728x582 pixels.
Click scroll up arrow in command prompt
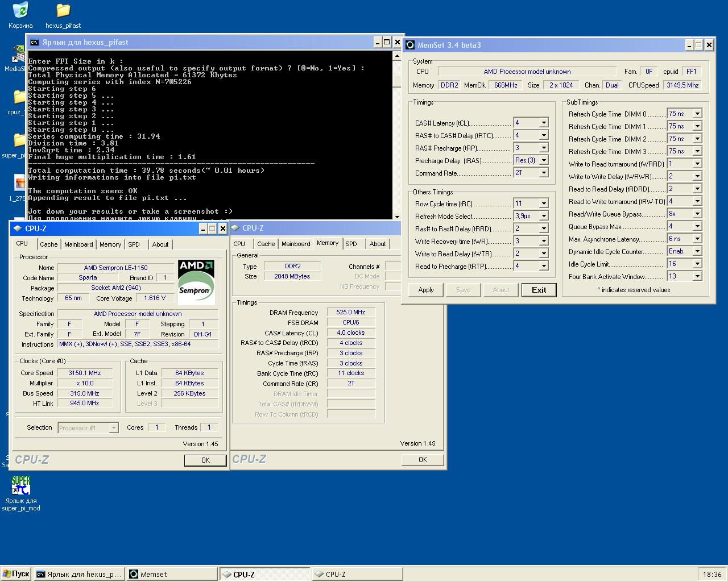(x=398, y=56)
